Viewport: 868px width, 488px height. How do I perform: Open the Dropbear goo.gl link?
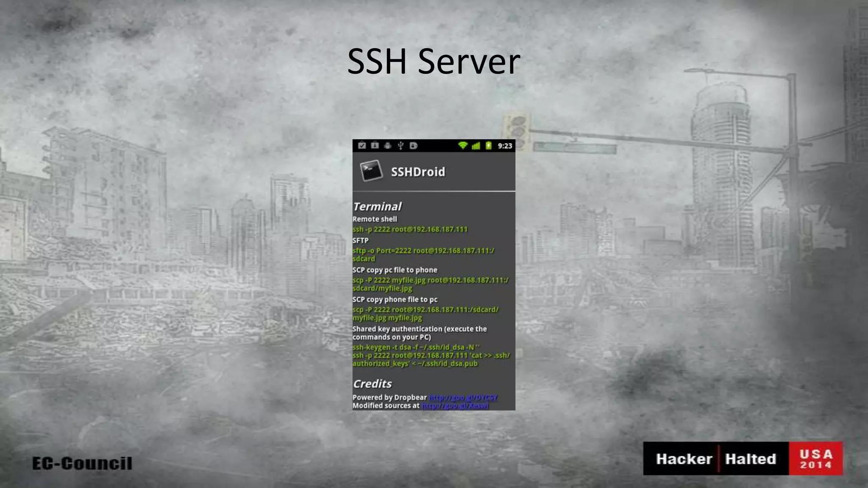[463, 397]
